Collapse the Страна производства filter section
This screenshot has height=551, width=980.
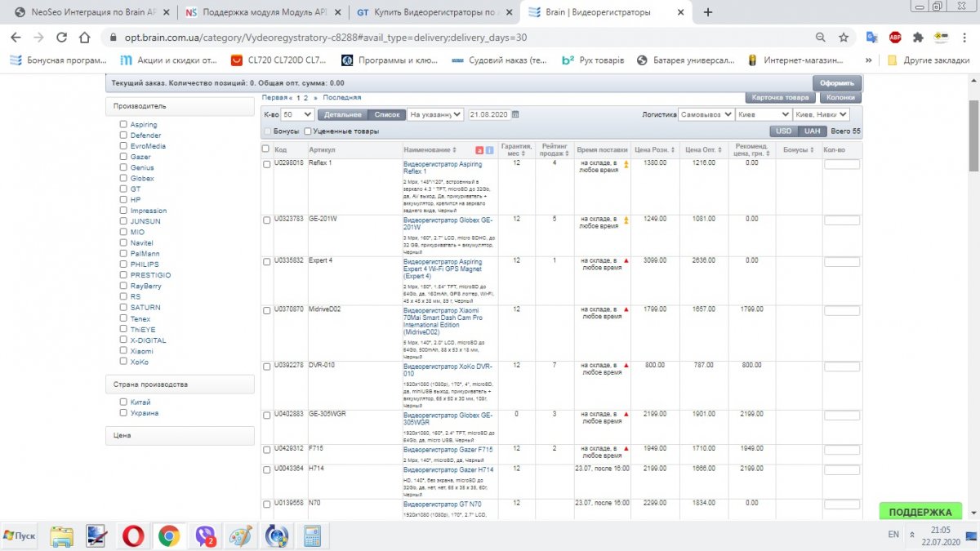pos(180,384)
